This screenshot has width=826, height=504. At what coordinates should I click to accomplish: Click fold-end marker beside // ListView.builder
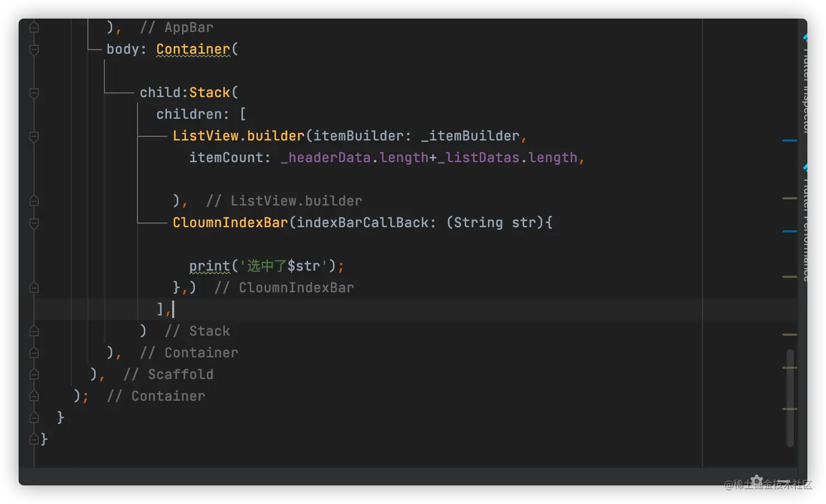pos(34,201)
